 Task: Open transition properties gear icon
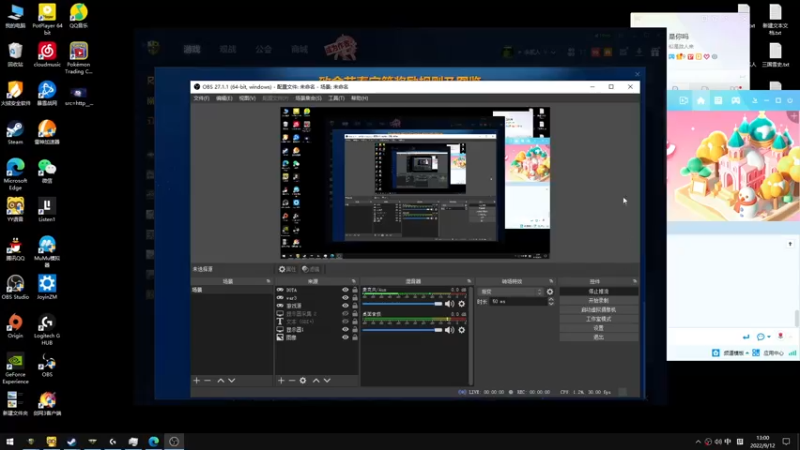pos(550,292)
